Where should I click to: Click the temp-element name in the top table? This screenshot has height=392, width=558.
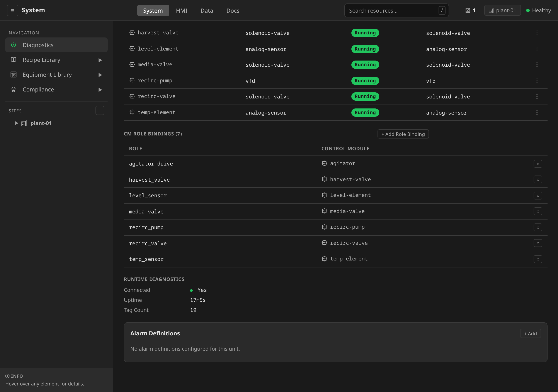pos(156,112)
